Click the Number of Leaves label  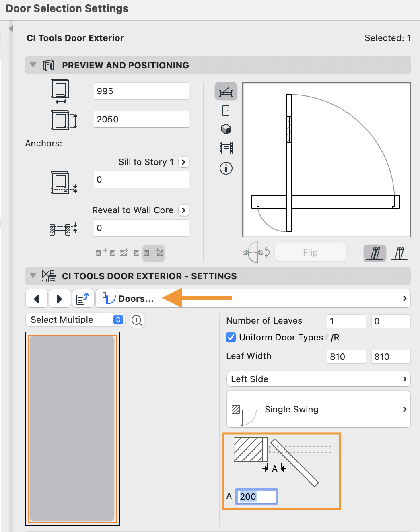264,321
